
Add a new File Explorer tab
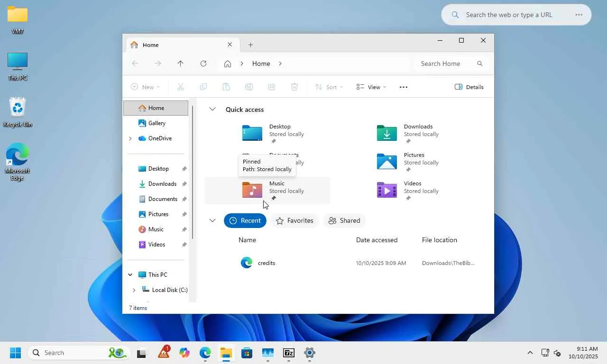click(x=251, y=45)
